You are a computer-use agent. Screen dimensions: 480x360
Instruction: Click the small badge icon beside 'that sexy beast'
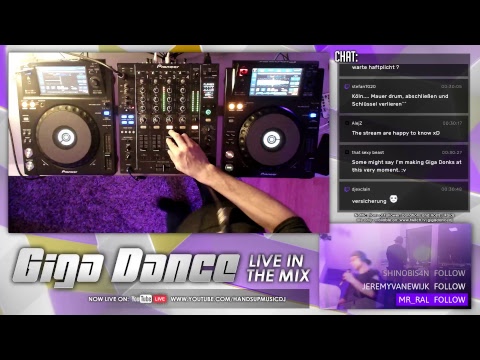[347, 152]
